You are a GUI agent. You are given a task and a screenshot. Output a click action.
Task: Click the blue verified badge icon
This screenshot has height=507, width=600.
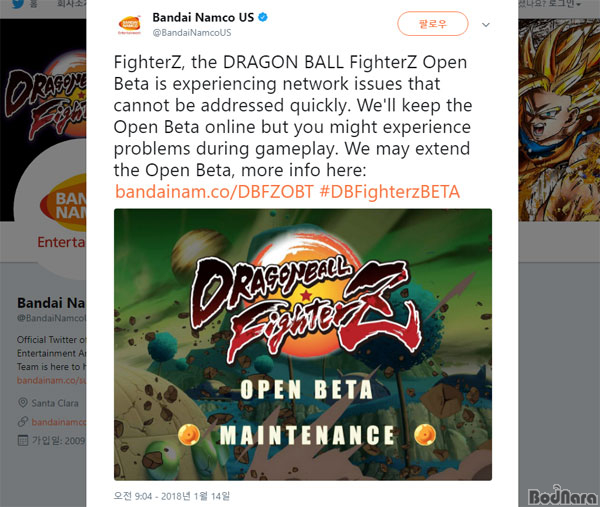pyautogui.click(x=263, y=17)
